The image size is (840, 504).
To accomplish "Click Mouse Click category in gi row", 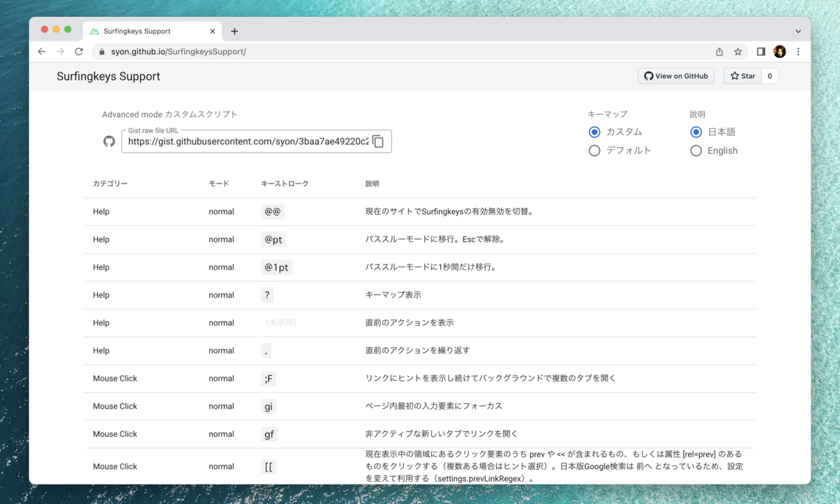I will 115,406.
